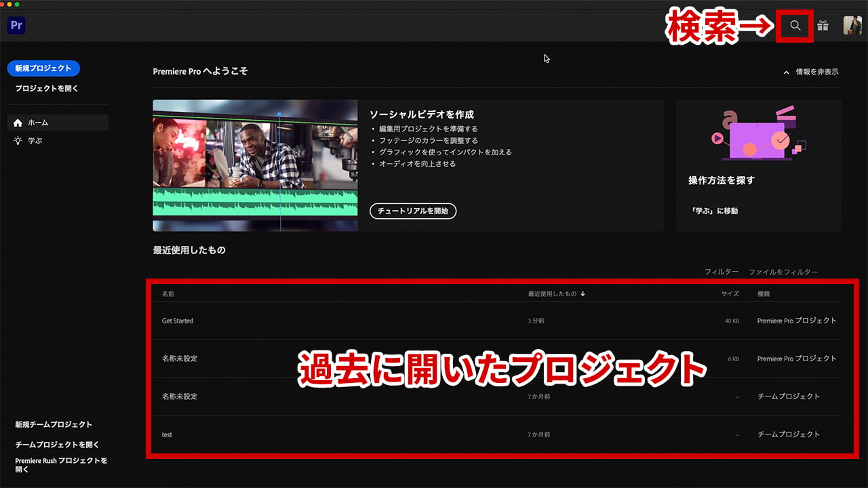Sort by the 種類 column header

[764, 293]
